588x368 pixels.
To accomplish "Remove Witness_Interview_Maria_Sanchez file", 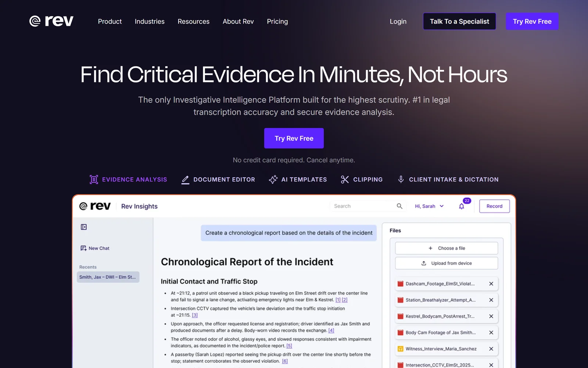I will pyautogui.click(x=491, y=349).
